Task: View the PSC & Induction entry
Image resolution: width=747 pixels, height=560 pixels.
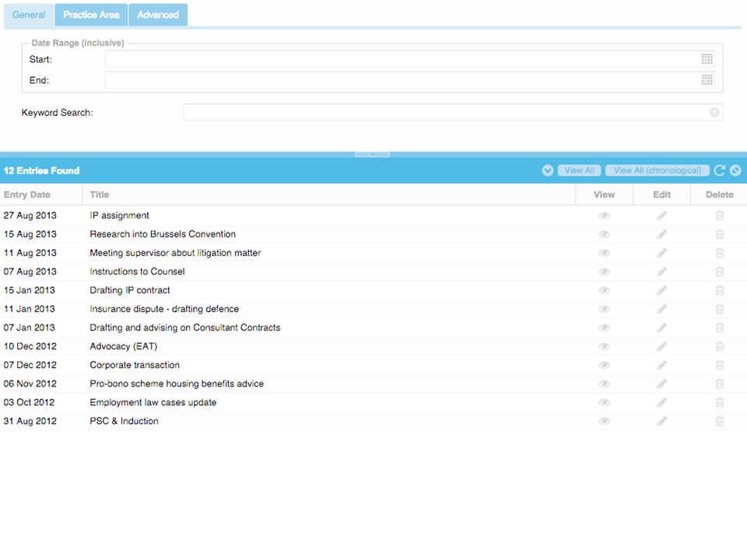Action: 604,421
